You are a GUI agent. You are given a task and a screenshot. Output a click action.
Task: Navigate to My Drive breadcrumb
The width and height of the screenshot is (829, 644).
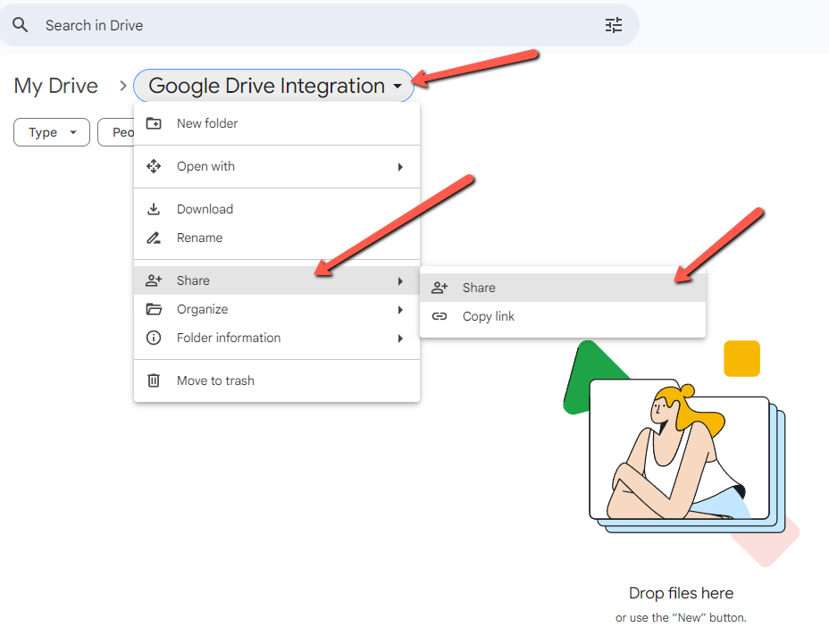coord(55,86)
